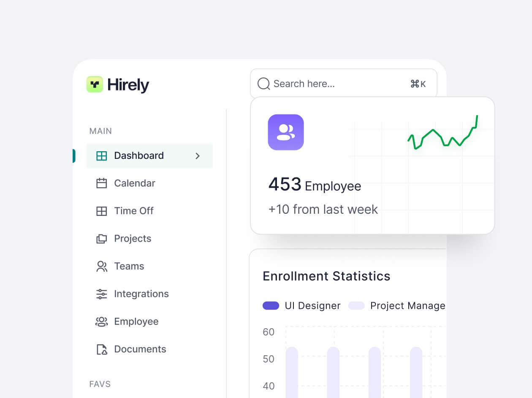Click the Calendar icon in sidebar

tap(101, 183)
